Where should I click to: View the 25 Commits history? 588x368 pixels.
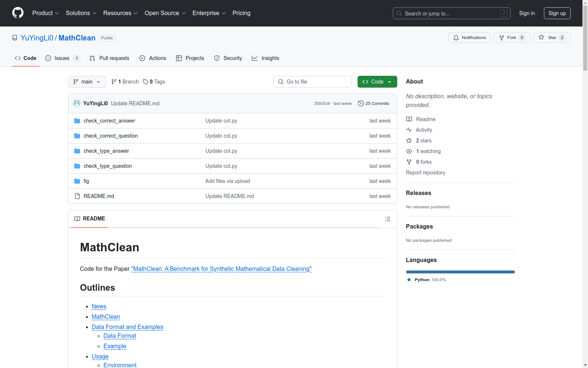point(373,103)
